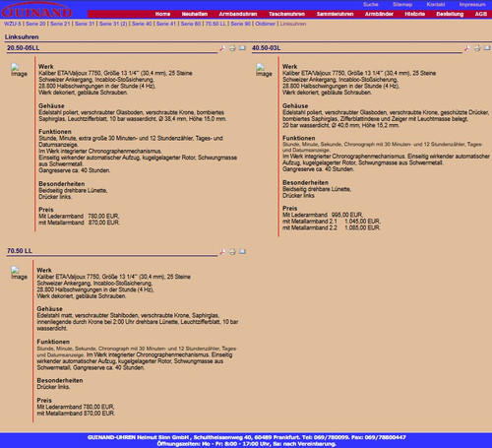Open the Armbänder menu

click(x=379, y=14)
